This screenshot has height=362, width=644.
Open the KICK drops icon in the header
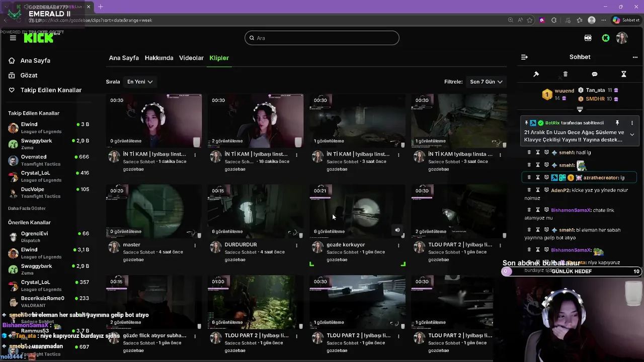pyautogui.click(x=588, y=38)
